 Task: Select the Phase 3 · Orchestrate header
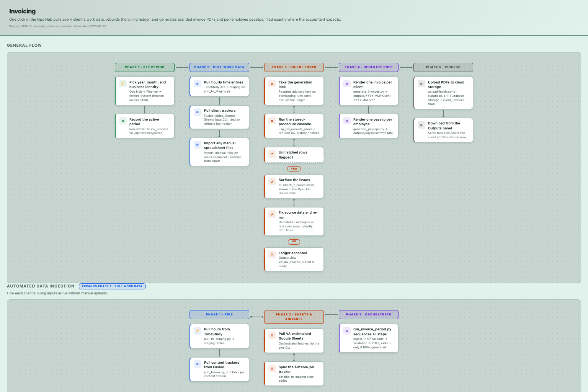pyautogui.click(x=369, y=314)
